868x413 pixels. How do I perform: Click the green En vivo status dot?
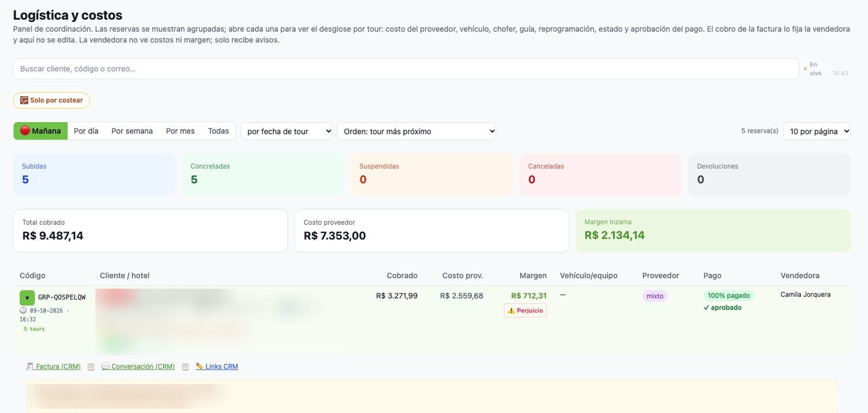click(x=805, y=69)
